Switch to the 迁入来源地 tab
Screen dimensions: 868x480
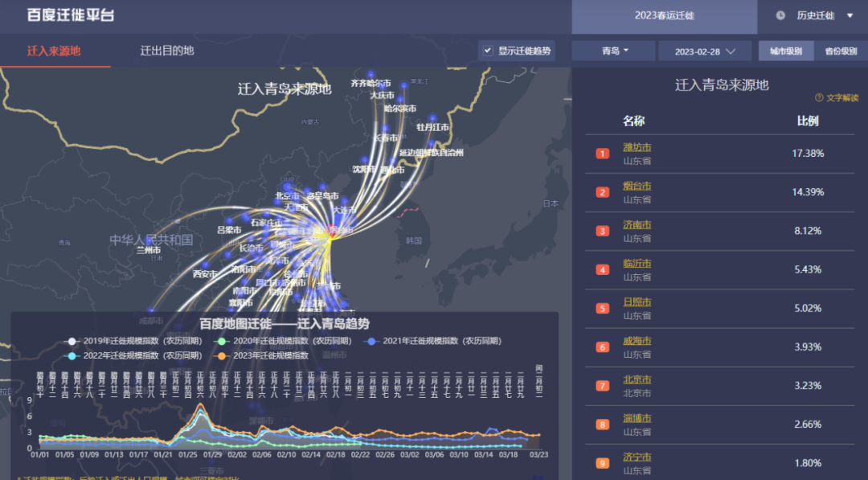pos(54,51)
